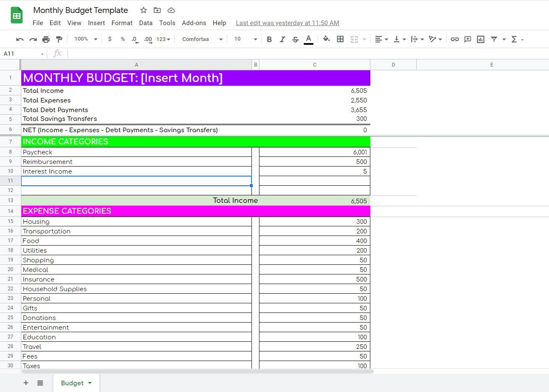Open the Comfortaa font dropdown
Screen dimensions: 549x392
coord(203,39)
